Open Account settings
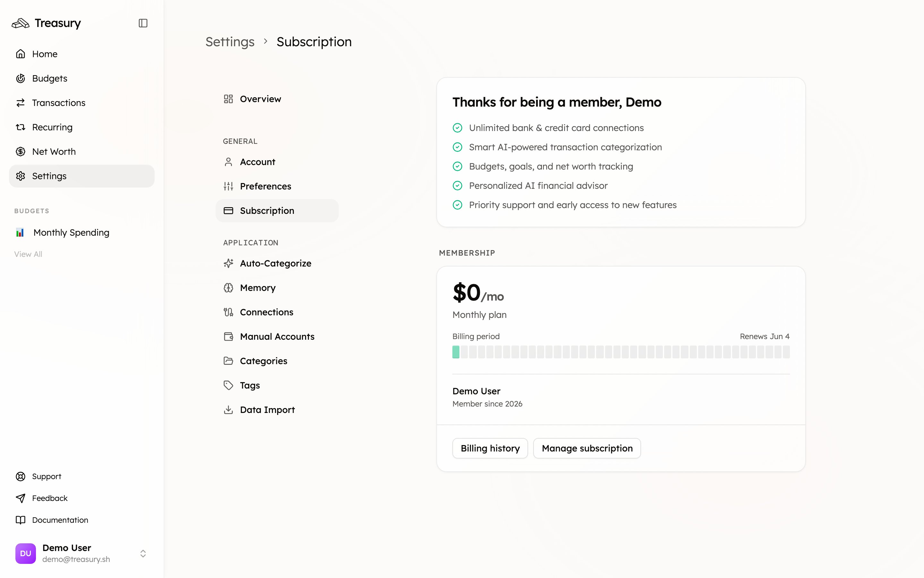The height and width of the screenshot is (578, 924). click(277, 162)
